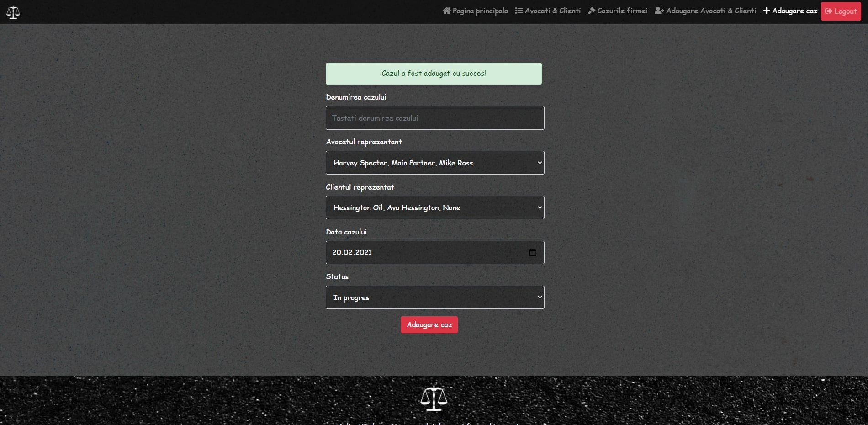Click the scales logo in the top-left corner
This screenshot has height=425, width=868.
pyautogui.click(x=13, y=12)
